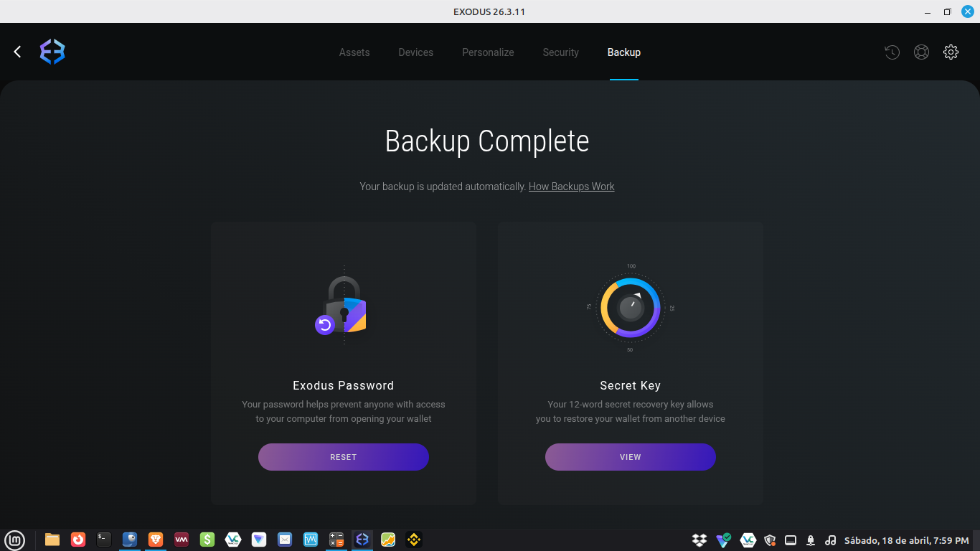Minimize the Exodus window
The height and width of the screenshot is (551, 980).
(x=928, y=11)
